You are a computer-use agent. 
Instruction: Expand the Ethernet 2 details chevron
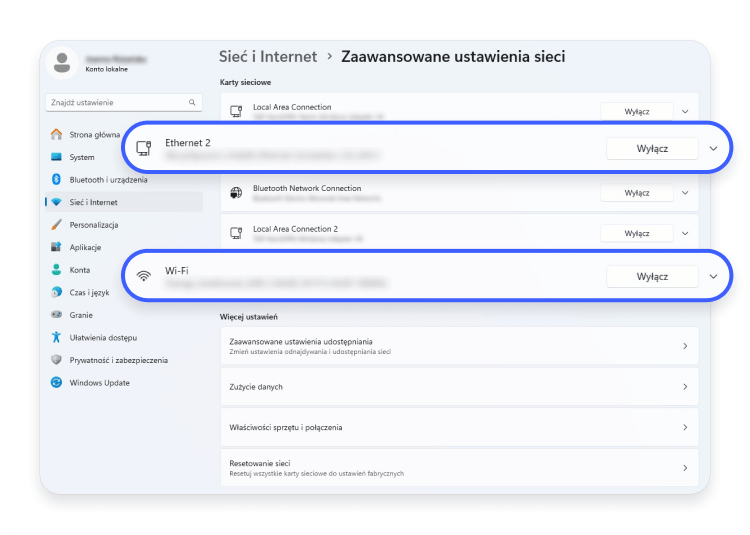[x=713, y=148]
